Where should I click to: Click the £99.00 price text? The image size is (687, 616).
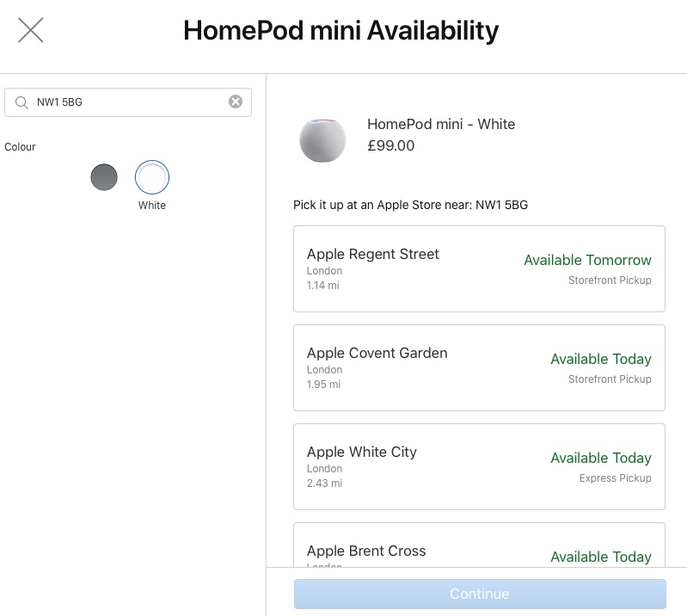coord(391,145)
